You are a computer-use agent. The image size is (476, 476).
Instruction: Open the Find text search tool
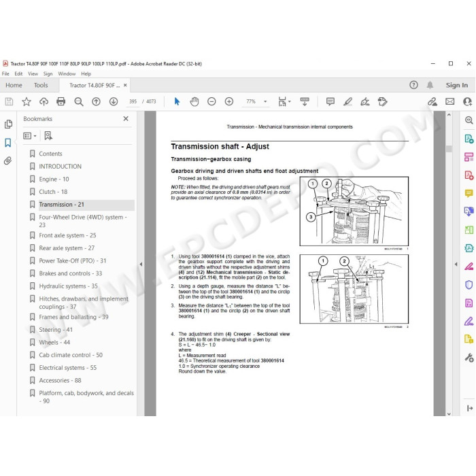[x=79, y=101]
